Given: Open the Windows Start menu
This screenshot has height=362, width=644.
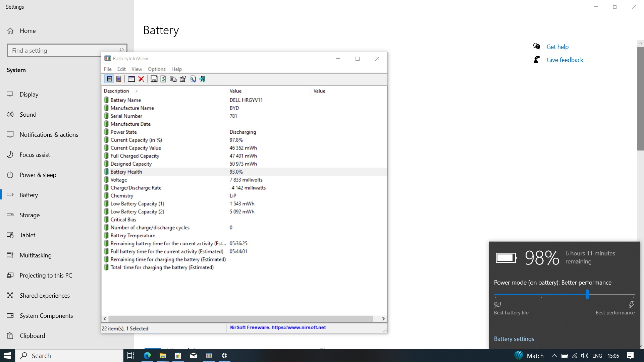Looking at the screenshot, I should click(x=7, y=356).
